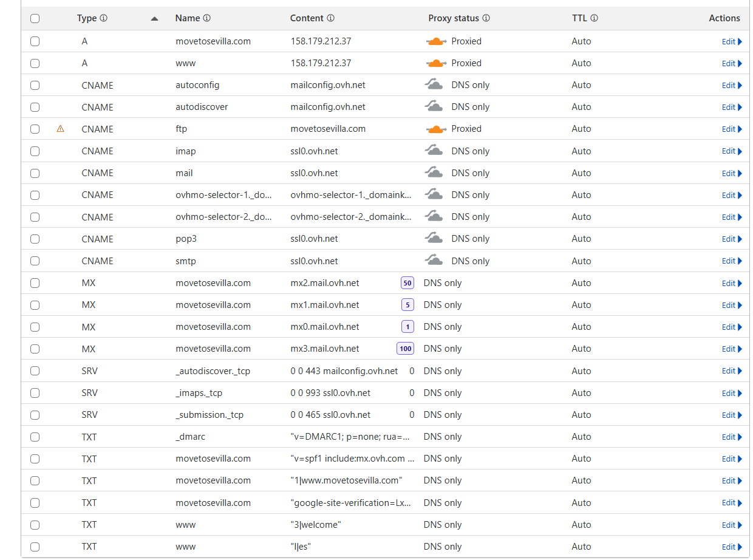Select the checkbox for the _dmarc TXT record
Viewport: 753px width, 560px height.
35,437
